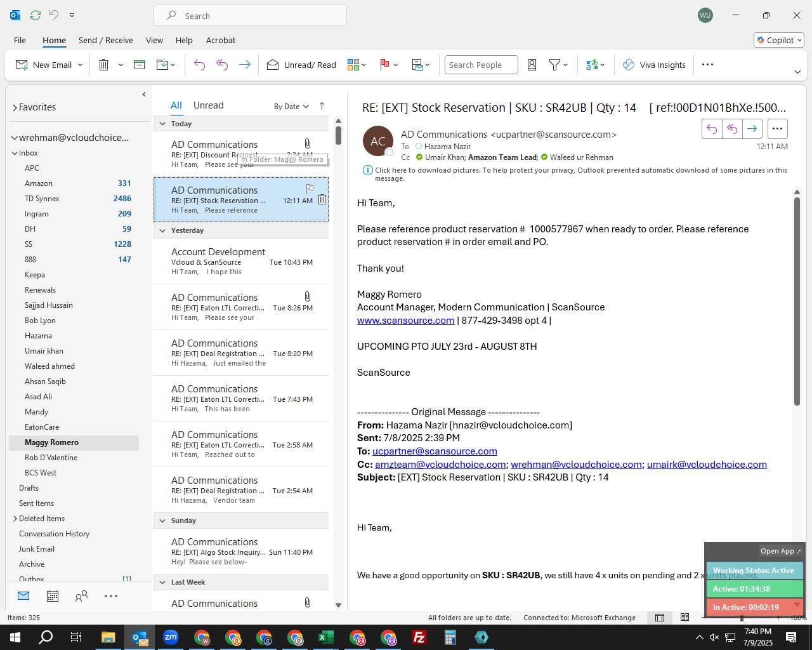This screenshot has width=812, height=650.
Task: Expand the Favorites section
Action: tap(15, 107)
